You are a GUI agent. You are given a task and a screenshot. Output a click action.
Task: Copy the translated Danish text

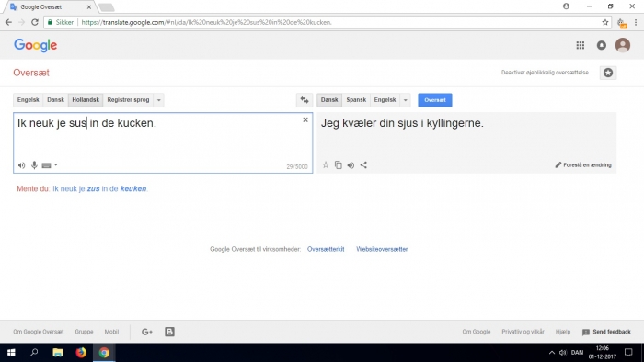pyautogui.click(x=338, y=164)
